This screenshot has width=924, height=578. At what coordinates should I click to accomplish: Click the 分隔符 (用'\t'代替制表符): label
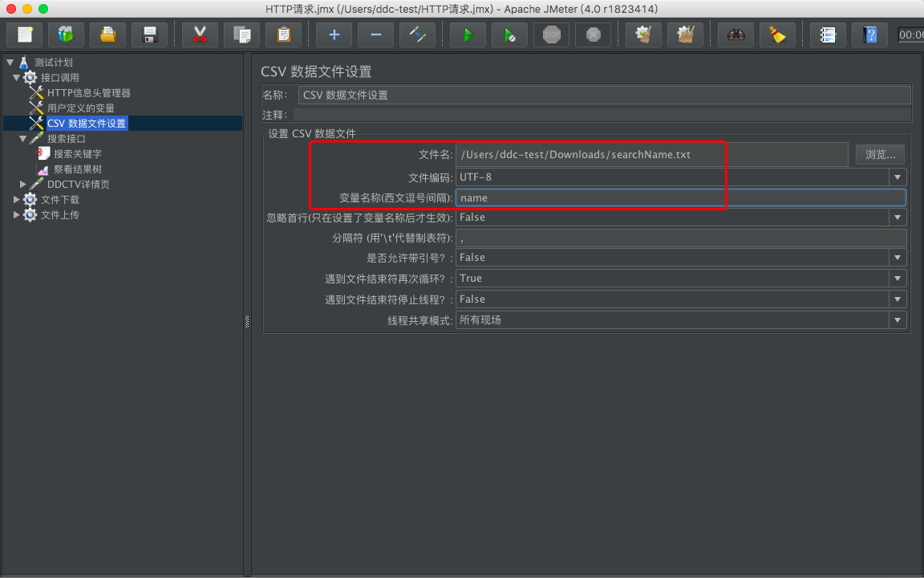click(x=392, y=238)
